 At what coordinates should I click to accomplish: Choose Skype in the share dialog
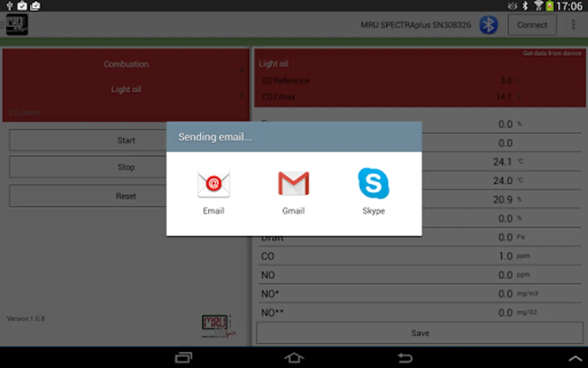[374, 192]
